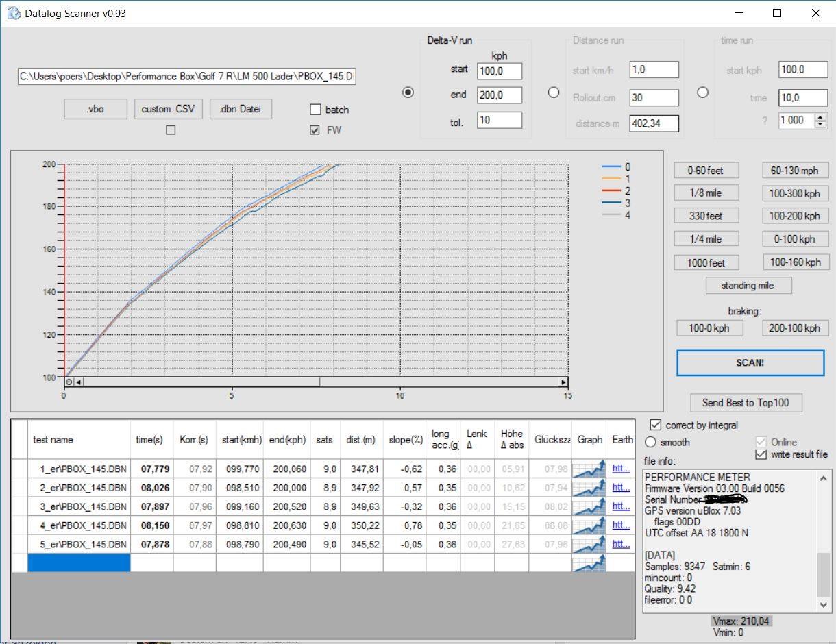Open graph icon for run 1_er PBOX_145

[589, 469]
